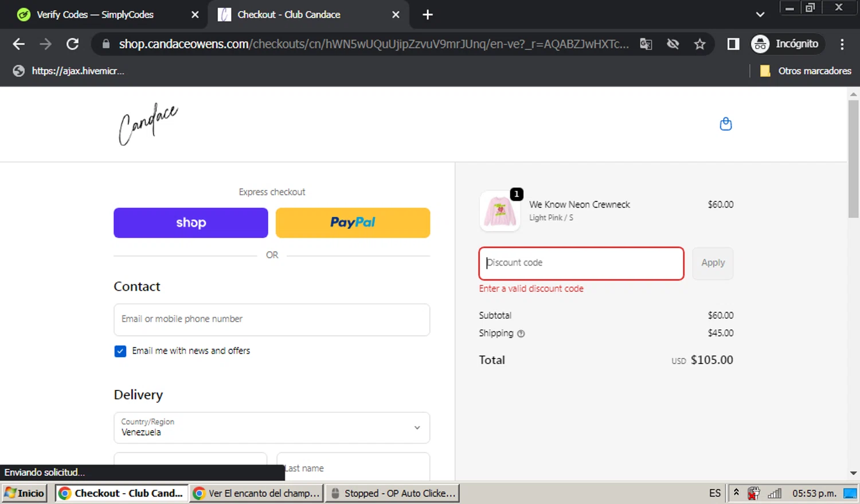Select Ver El encanto del champ taskbar item

pyautogui.click(x=257, y=493)
